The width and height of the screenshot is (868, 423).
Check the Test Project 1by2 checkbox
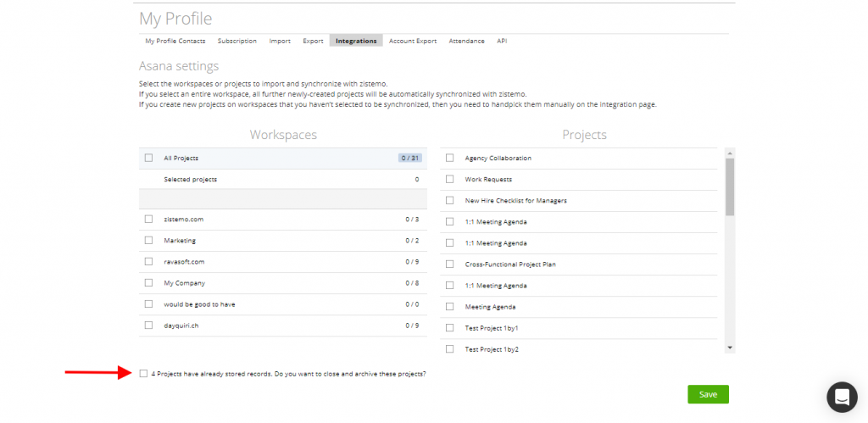pos(449,348)
